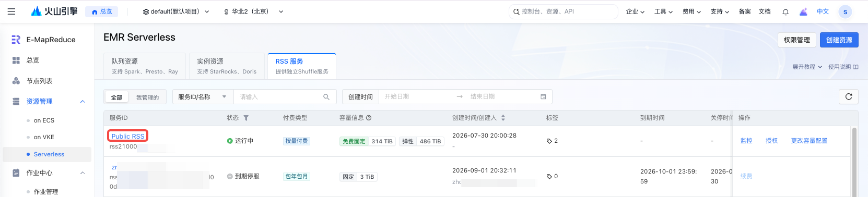Click the E-MapReduce product icon
The image size is (868, 197).
16,40
